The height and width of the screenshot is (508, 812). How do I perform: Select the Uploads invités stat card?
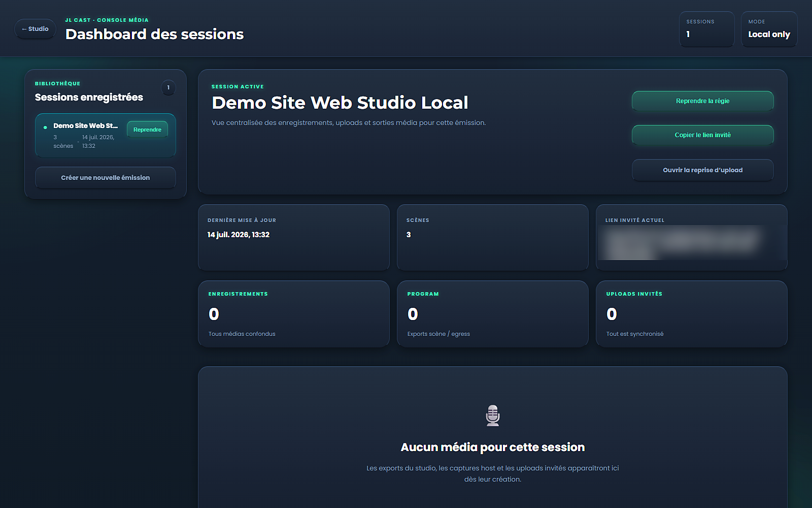pyautogui.click(x=692, y=314)
